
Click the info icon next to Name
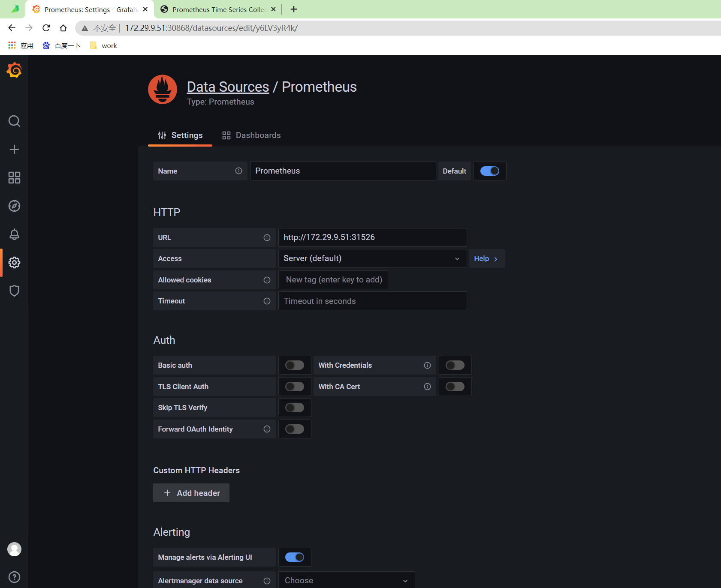(x=238, y=171)
